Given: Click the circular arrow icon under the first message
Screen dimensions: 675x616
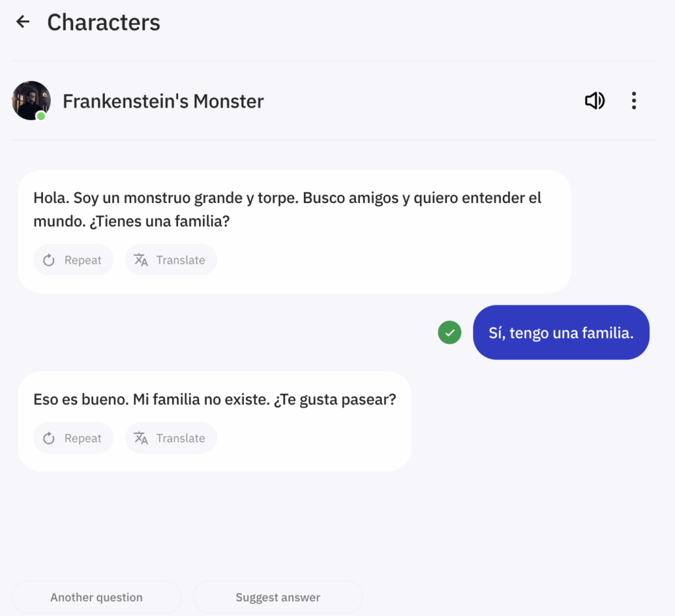Looking at the screenshot, I should pos(49,261).
